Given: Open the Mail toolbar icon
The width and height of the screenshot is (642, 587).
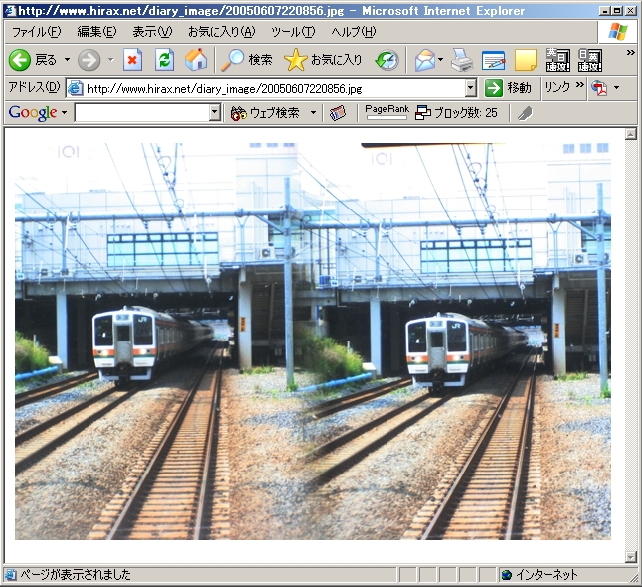Looking at the screenshot, I should pos(424,60).
